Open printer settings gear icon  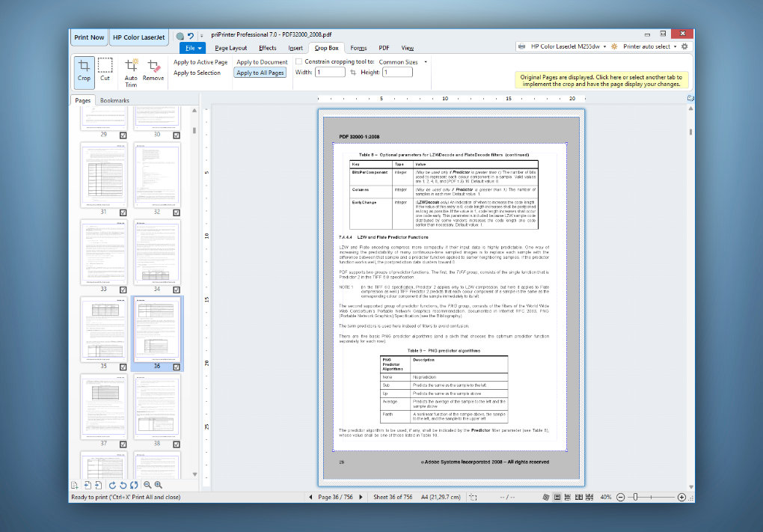684,46
